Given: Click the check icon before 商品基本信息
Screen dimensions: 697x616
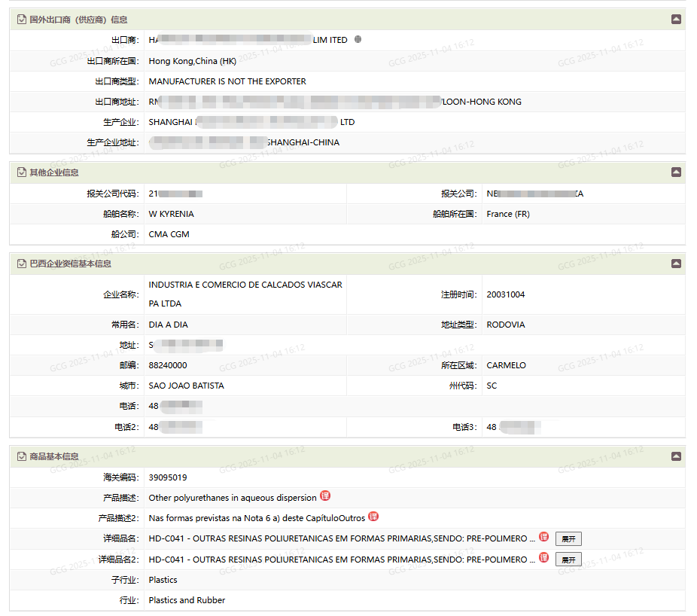Looking at the screenshot, I should [x=21, y=456].
